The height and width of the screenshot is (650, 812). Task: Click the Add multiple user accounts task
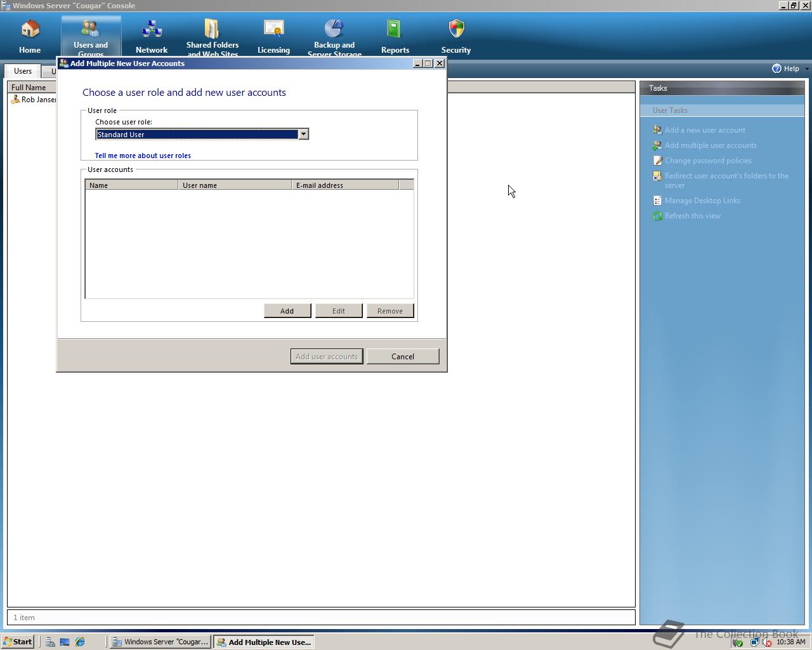[710, 145]
